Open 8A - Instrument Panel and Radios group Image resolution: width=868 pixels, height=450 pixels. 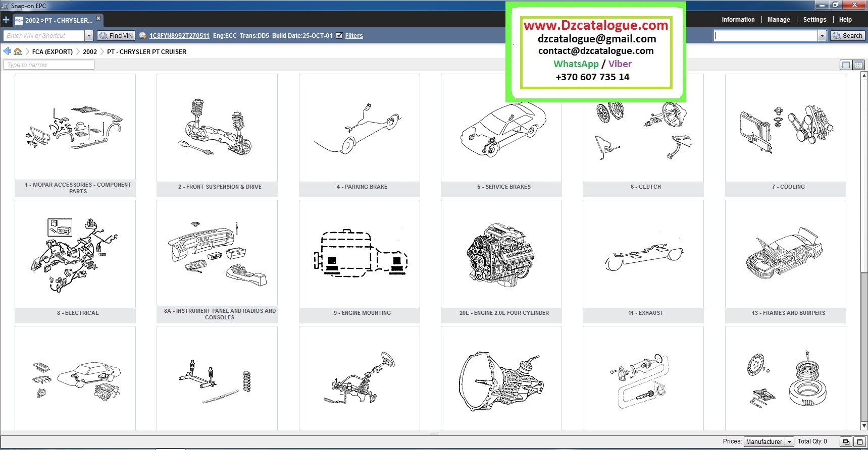[217, 261]
